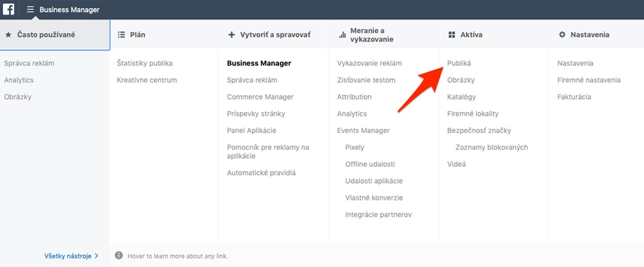The image size is (644, 267).
Task: Click the plus icon by Vytvoriť a spravovať
Action: click(231, 35)
